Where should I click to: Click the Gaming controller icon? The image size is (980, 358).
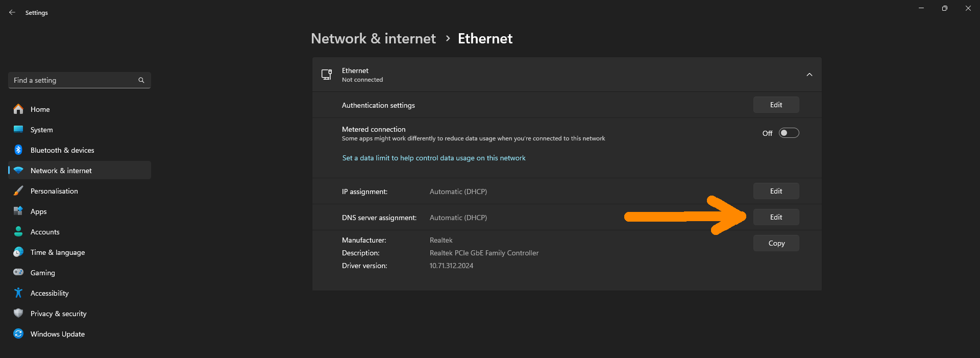tap(18, 273)
